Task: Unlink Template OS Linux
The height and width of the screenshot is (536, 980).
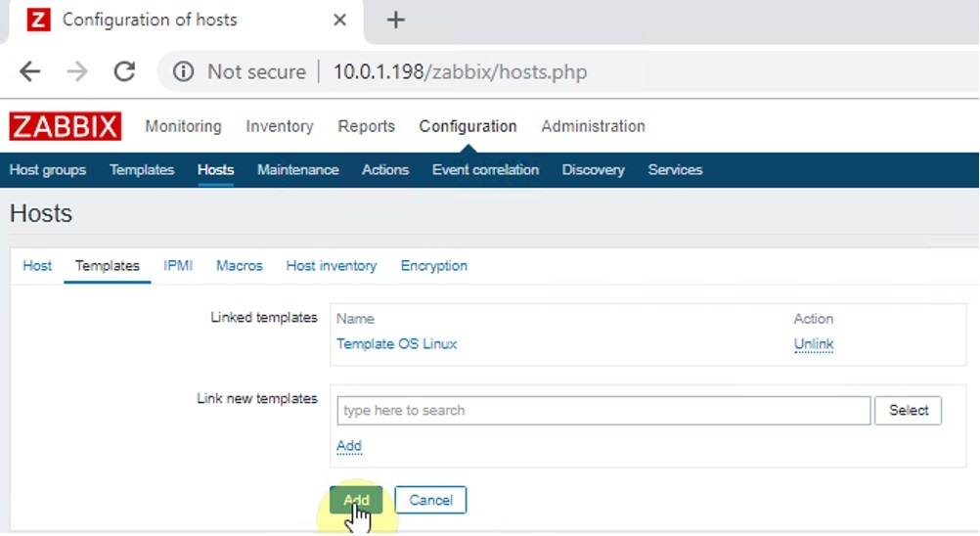Action: coord(814,344)
